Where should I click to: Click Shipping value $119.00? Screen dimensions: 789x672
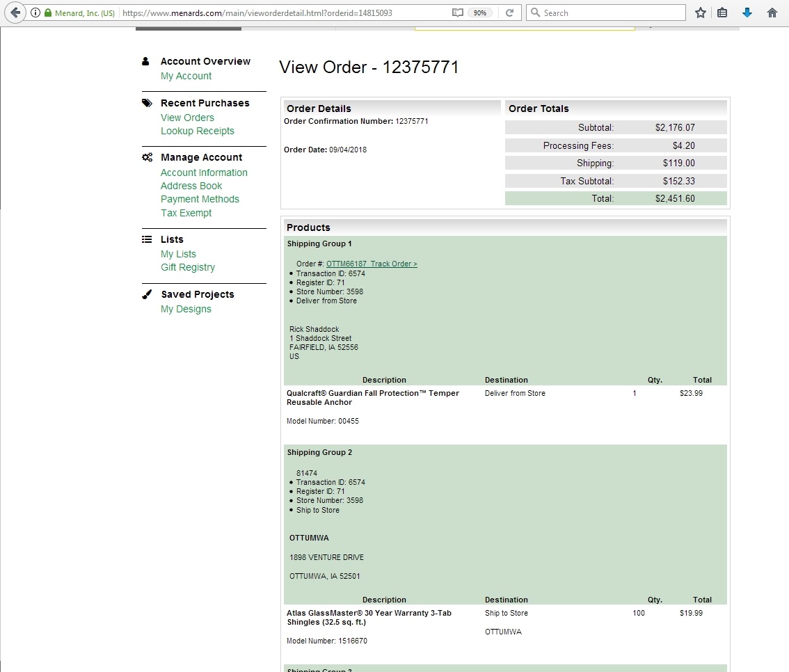tap(678, 163)
